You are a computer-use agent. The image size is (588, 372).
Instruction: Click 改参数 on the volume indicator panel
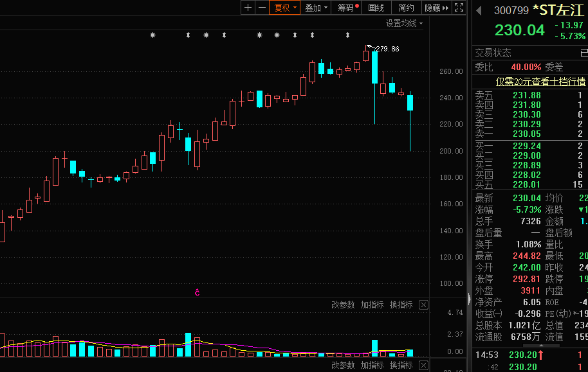click(343, 305)
